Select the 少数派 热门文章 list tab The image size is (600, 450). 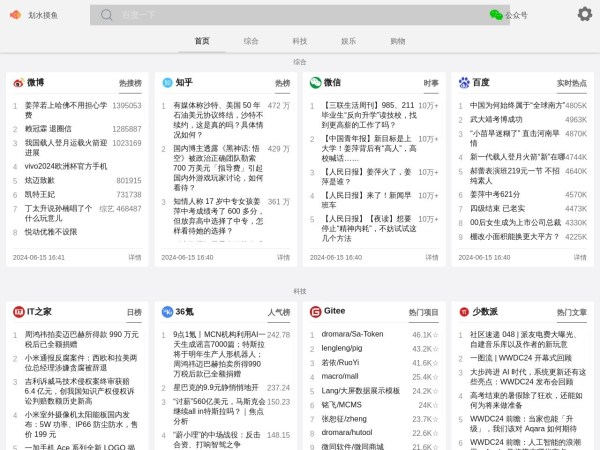[572, 313]
